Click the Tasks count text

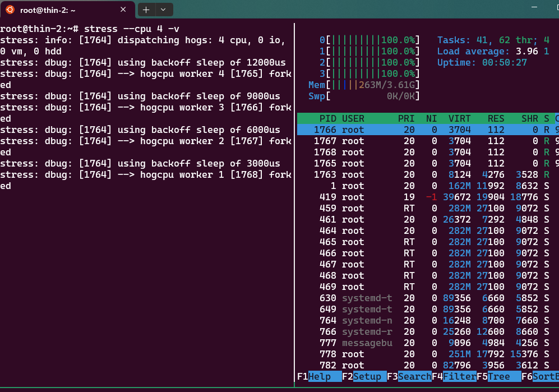pos(493,40)
